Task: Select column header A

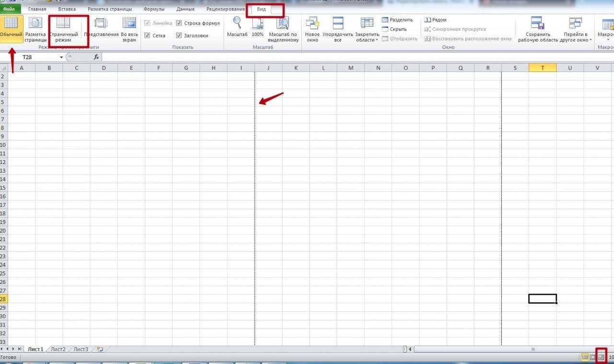Action: [22, 68]
